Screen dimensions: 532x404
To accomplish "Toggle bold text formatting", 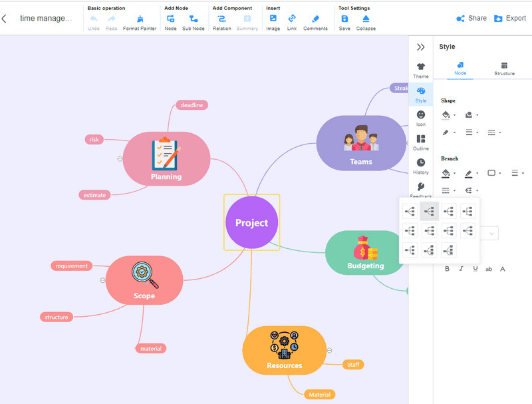I will pyautogui.click(x=447, y=269).
